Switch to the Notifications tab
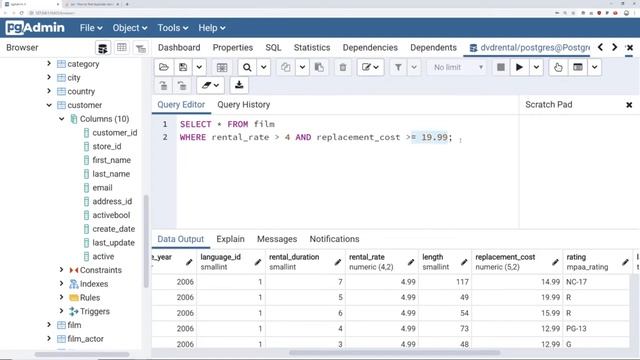640x360 pixels. click(334, 239)
